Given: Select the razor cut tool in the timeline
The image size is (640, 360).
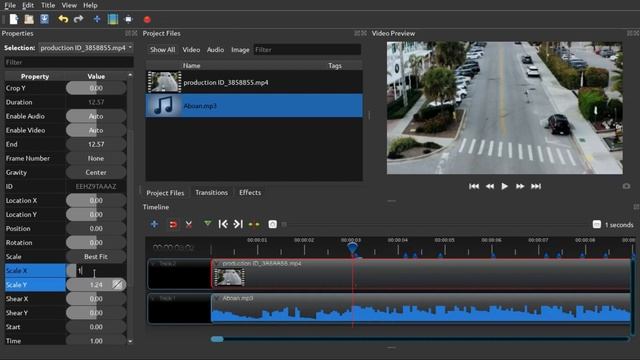Looking at the screenshot, I should coord(189,224).
